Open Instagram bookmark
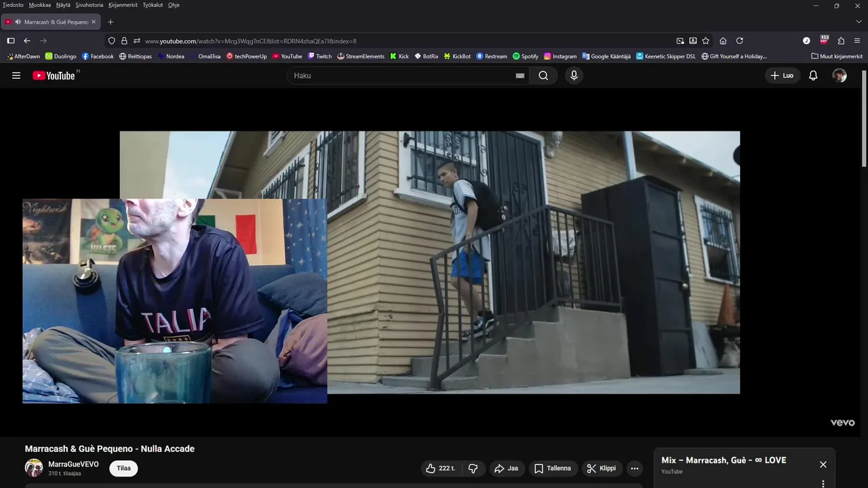868x488 pixels. pyautogui.click(x=560, y=56)
